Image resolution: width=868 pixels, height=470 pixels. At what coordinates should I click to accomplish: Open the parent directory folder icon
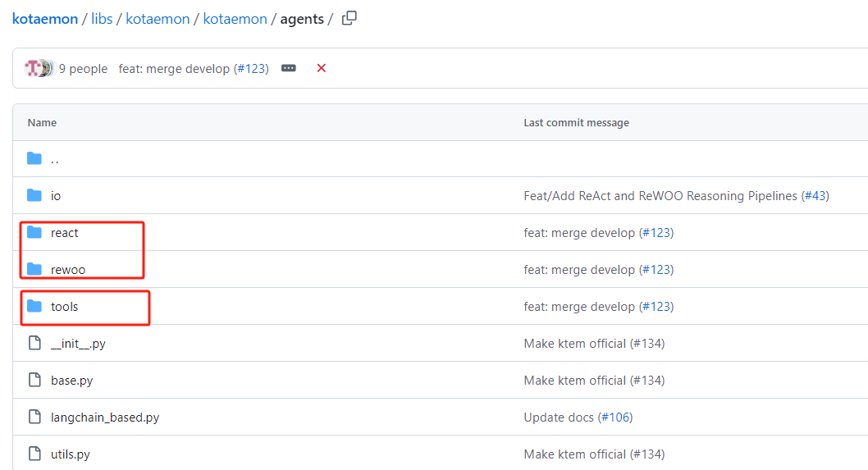(34, 158)
